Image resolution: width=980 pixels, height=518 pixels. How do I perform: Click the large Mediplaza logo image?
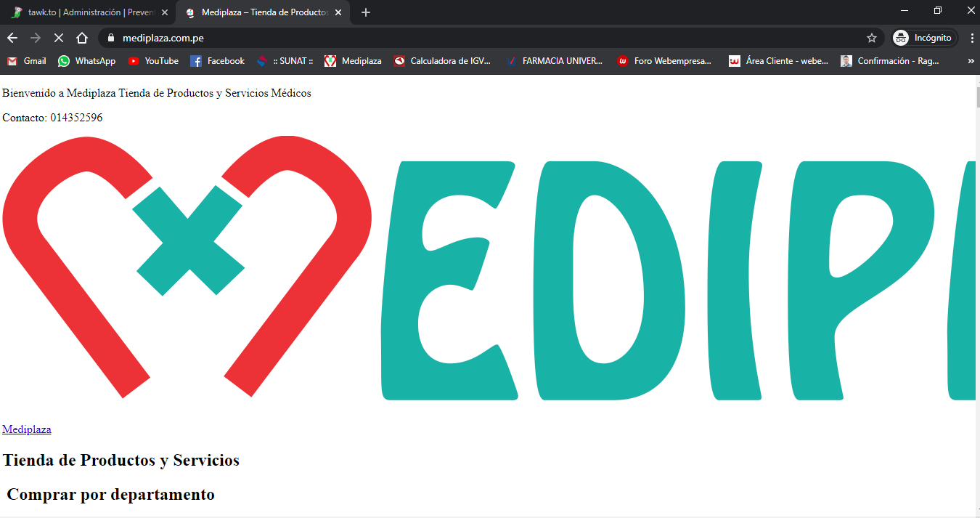(x=488, y=267)
